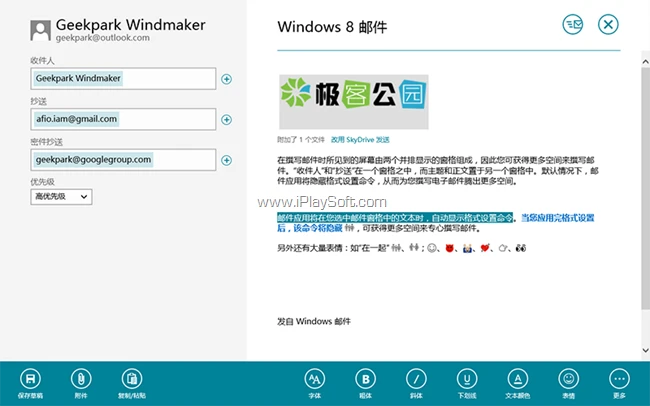
Task: Open the 表情 emoticon picker
Action: (x=568, y=379)
